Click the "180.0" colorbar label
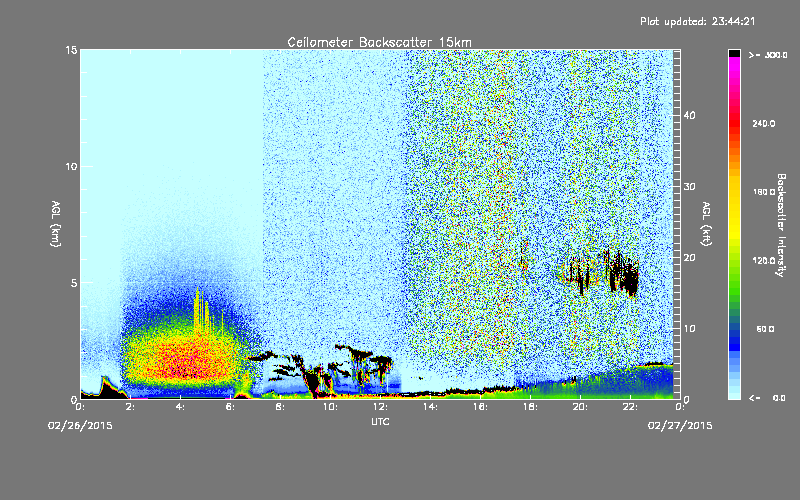800x500 pixels. point(764,192)
